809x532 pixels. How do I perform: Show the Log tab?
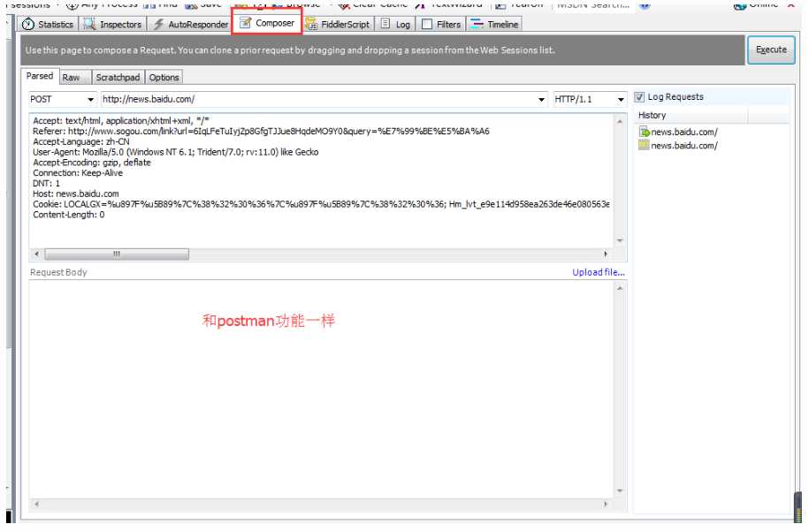[x=396, y=24]
